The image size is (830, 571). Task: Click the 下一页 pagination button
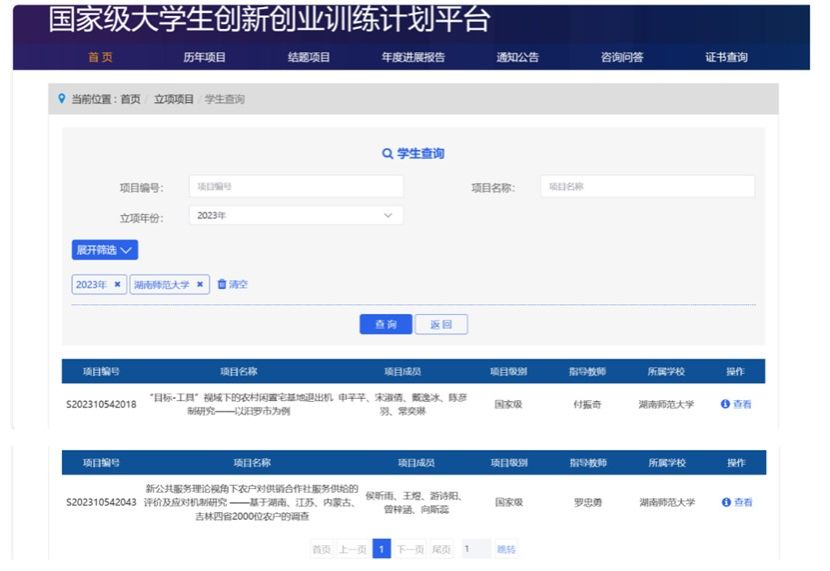[x=410, y=549]
